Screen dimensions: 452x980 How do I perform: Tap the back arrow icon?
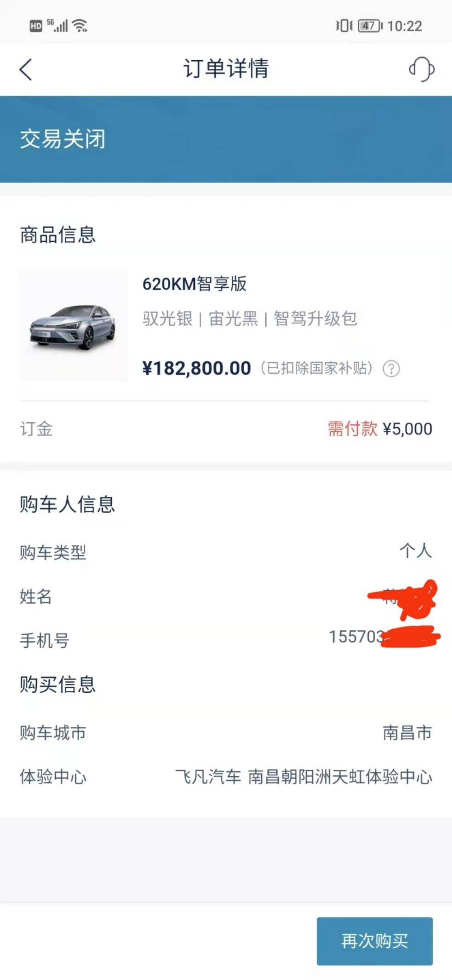tap(26, 70)
